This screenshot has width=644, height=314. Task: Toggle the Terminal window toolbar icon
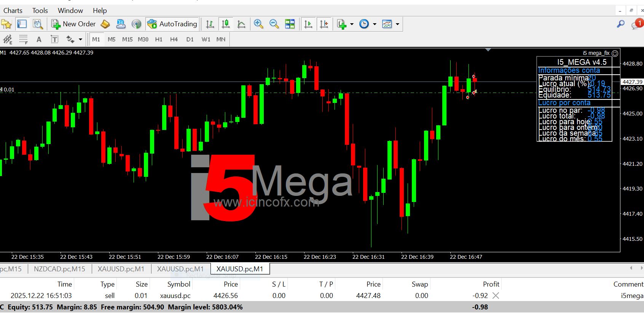pyautogui.click(x=22, y=24)
